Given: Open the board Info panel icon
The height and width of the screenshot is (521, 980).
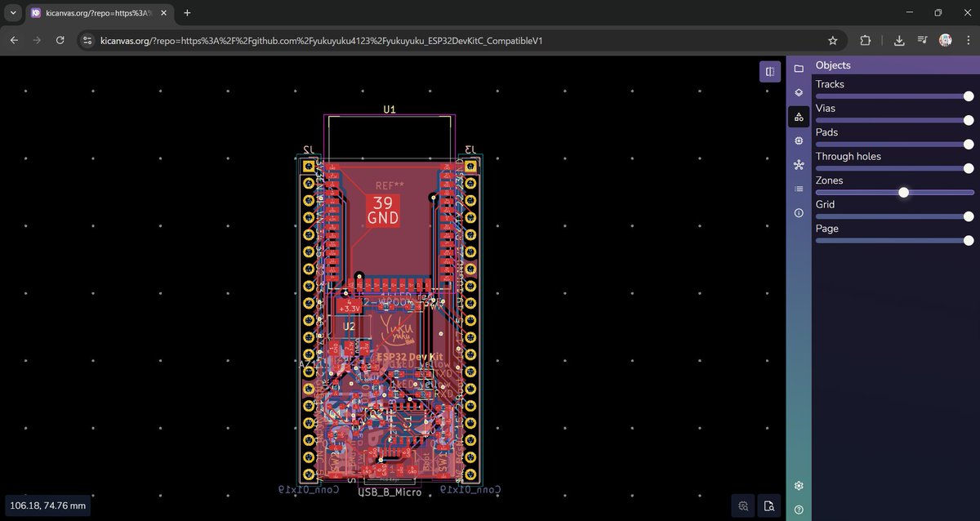Looking at the screenshot, I should coord(799,212).
